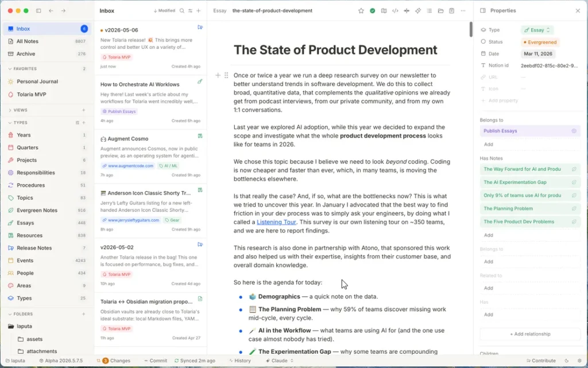This screenshot has height=368, width=588.
Task: Navigate forward with the right arrow
Action: click(63, 11)
